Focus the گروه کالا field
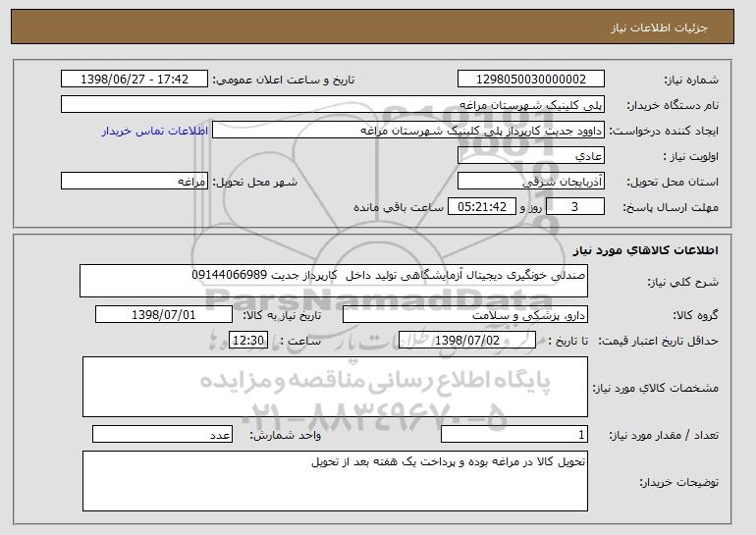Screen dimensions: 756x535 point(464,315)
